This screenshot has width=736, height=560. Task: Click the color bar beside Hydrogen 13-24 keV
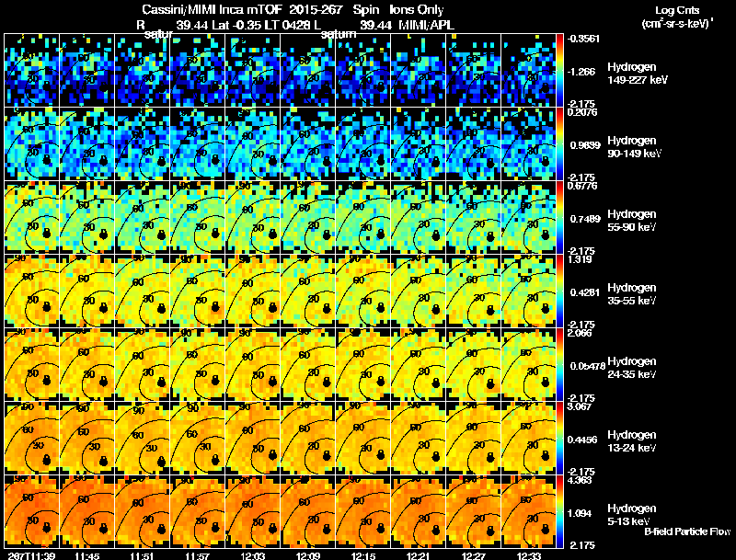tap(560, 439)
